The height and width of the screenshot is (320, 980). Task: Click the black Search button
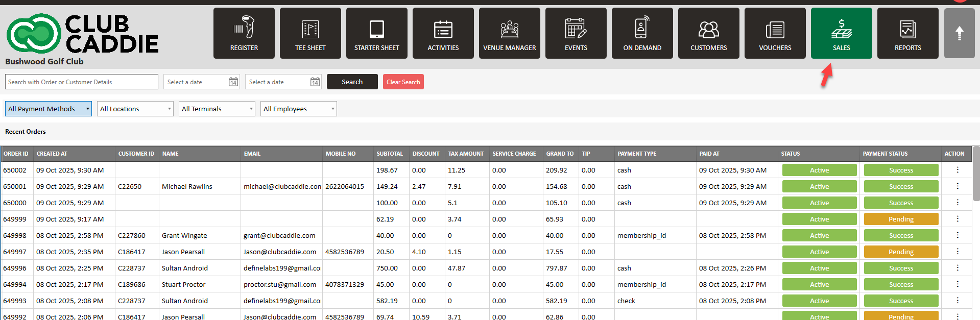pos(352,82)
